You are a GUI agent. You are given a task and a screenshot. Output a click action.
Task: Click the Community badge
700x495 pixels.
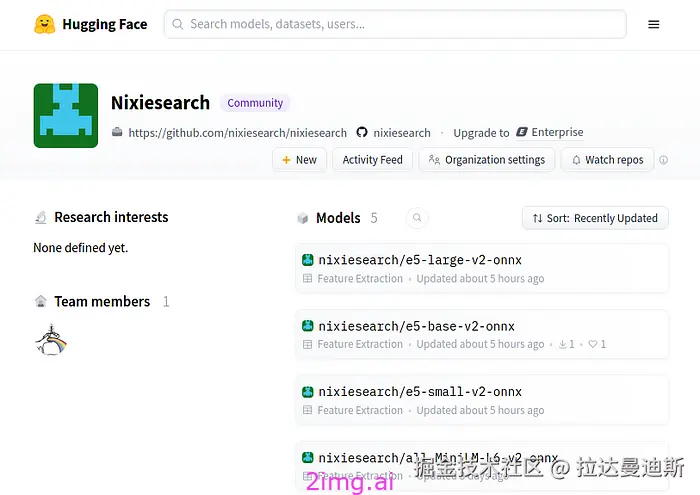tap(255, 103)
